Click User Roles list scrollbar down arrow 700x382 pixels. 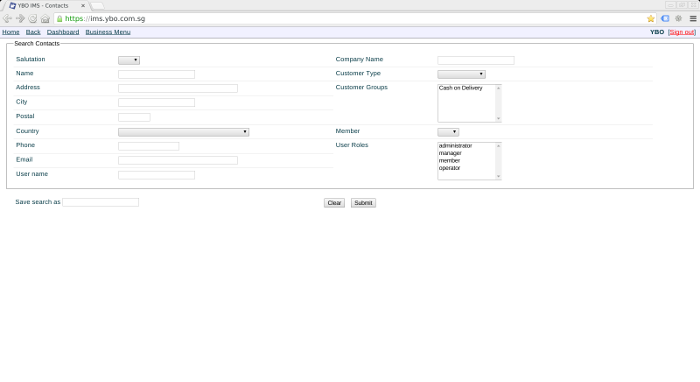499,176
